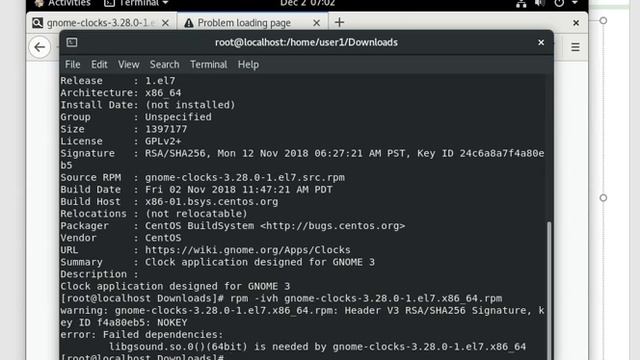Image resolution: width=640 pixels, height=360 pixels.
Task: Click the libgsound.so.0()(64bit) dependency line
Action: 317,347
